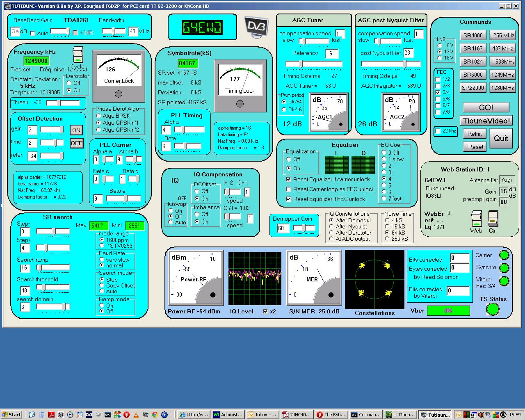The width and height of the screenshot is (525, 420).
Task: Switch to Command Prompt taskbar window
Action: point(366,415)
